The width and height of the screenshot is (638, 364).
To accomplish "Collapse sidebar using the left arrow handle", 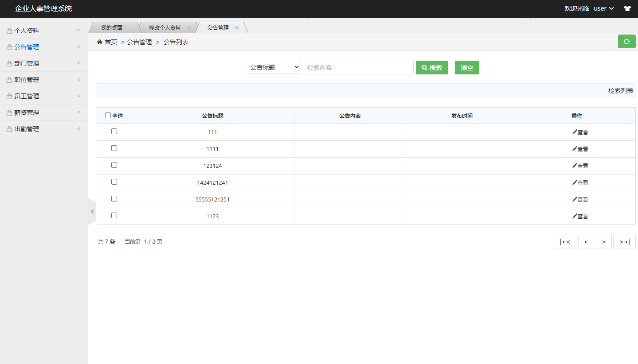I will 92,212.
